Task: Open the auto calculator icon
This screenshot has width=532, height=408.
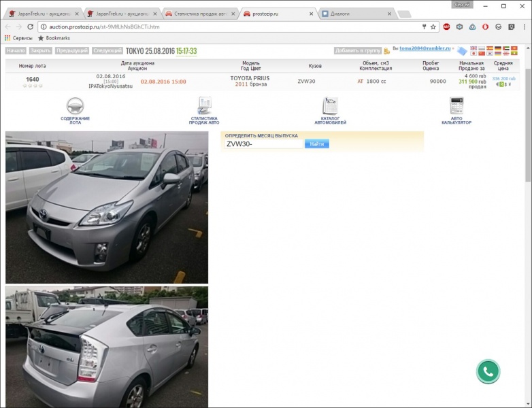Action: pyautogui.click(x=456, y=106)
